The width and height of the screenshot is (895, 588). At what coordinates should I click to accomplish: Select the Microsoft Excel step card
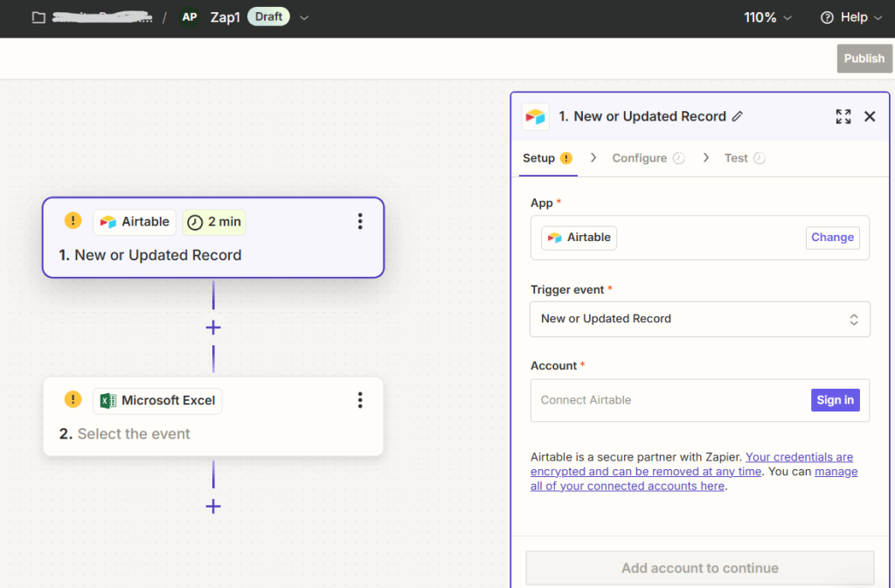(213, 417)
